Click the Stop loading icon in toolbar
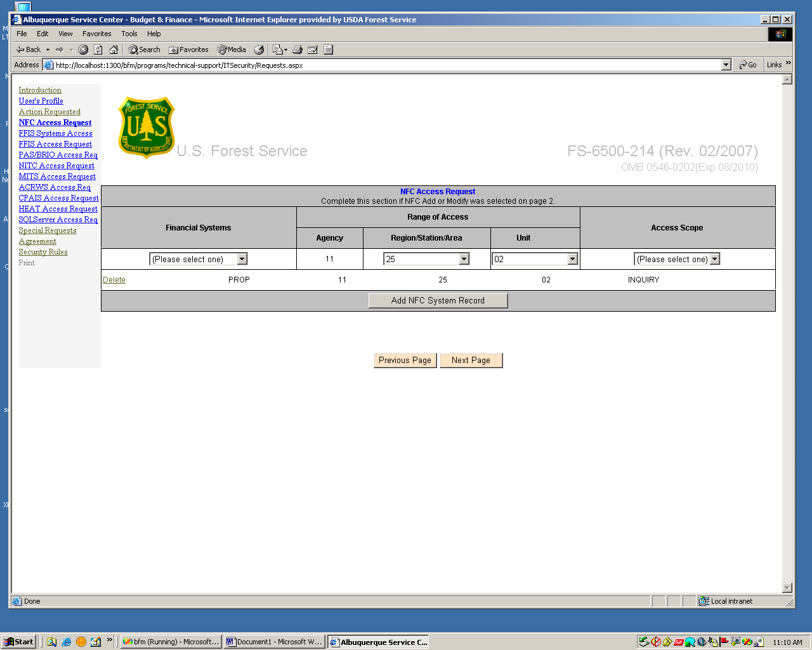The height and width of the screenshot is (650, 812). [83, 50]
